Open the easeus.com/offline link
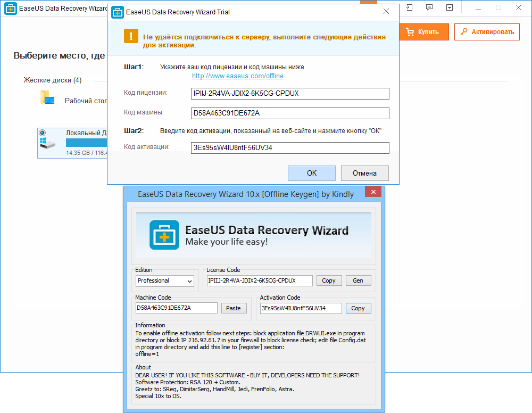 click(x=237, y=76)
